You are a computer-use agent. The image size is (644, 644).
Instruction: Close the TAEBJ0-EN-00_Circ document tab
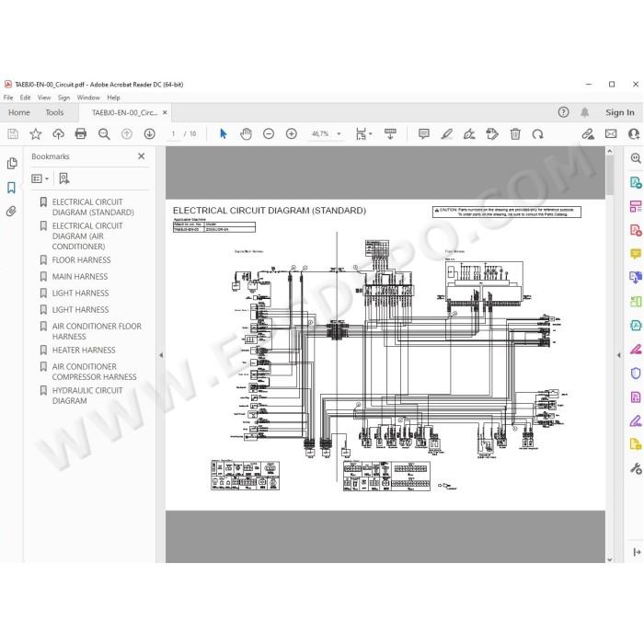[x=165, y=112]
